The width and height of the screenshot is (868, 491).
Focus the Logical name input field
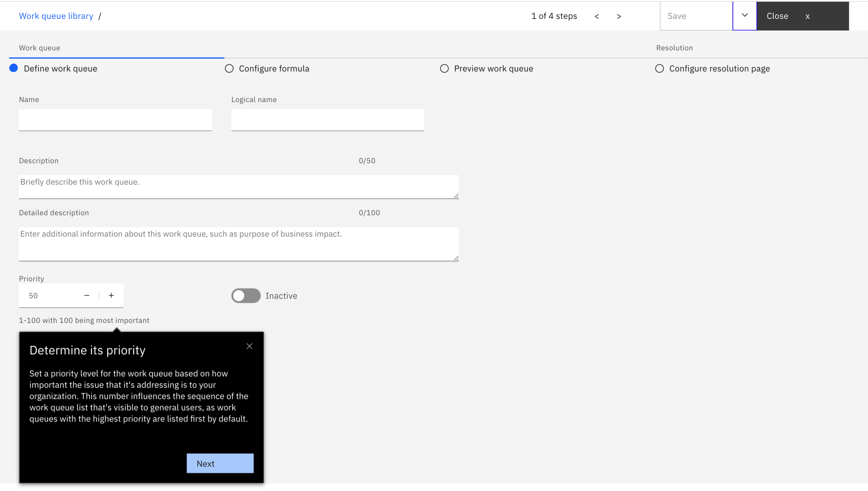click(328, 120)
